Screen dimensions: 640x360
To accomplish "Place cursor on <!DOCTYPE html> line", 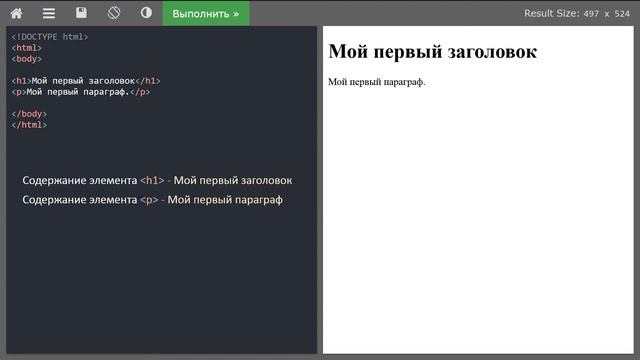I will point(50,37).
